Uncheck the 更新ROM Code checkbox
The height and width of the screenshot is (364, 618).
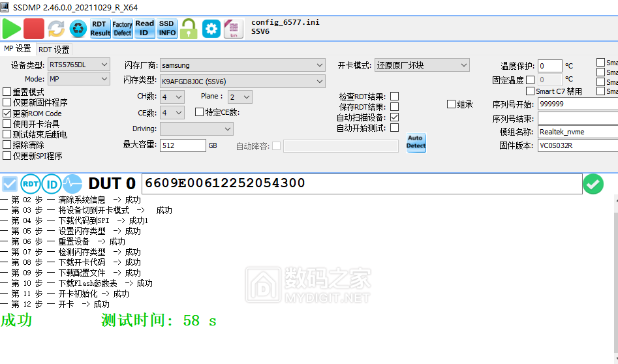[x=7, y=113]
